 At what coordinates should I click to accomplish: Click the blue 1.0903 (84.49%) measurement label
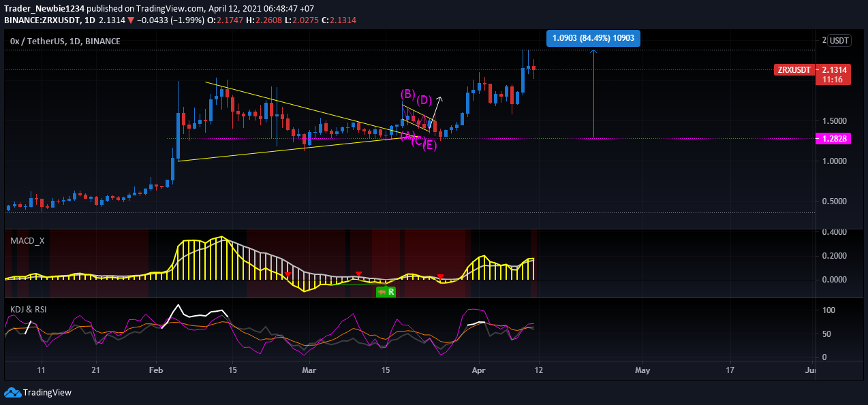click(x=593, y=38)
